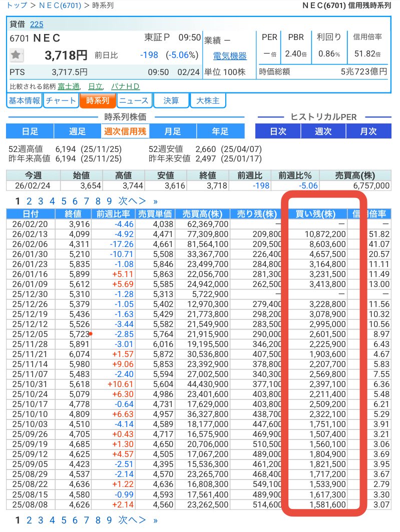Click the 6,757,000 volume in 今週 row
Image resolution: width=400 pixels, height=532 pixels.
(x=371, y=186)
